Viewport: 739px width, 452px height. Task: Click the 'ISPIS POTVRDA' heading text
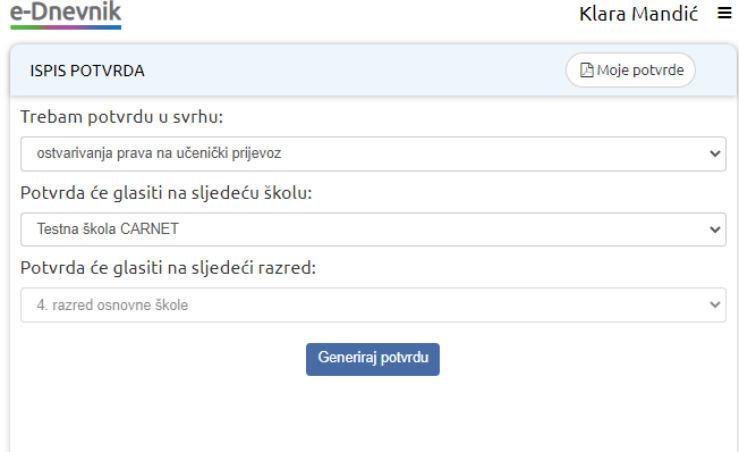click(x=87, y=71)
